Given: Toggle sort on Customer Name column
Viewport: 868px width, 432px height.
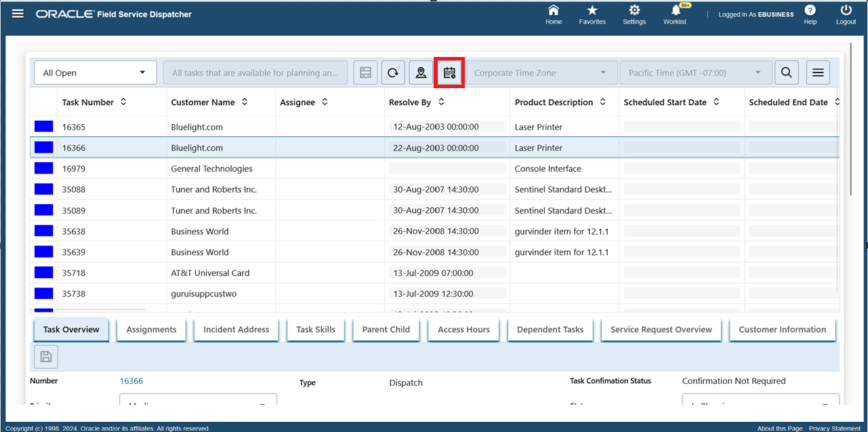Looking at the screenshot, I should (245, 102).
